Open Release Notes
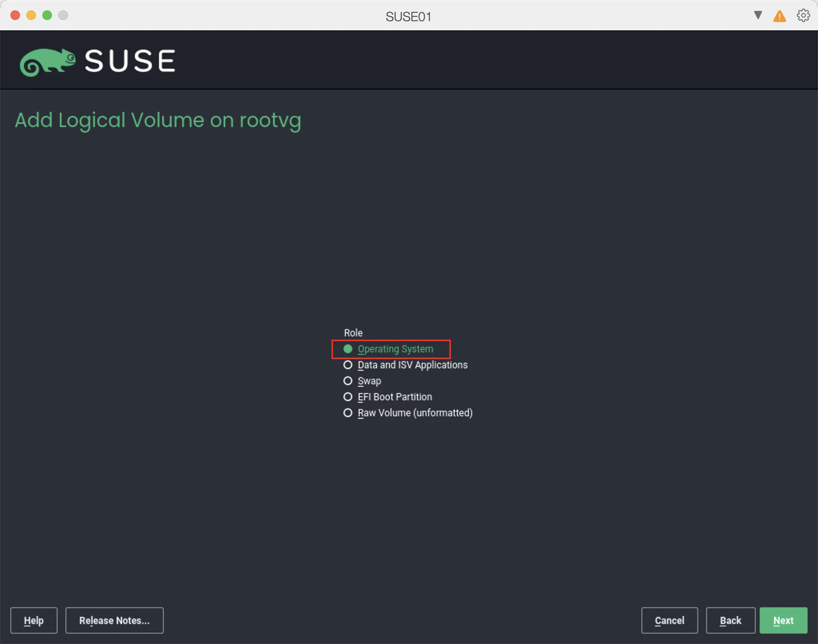Viewport: 818px width, 644px height. [114, 620]
